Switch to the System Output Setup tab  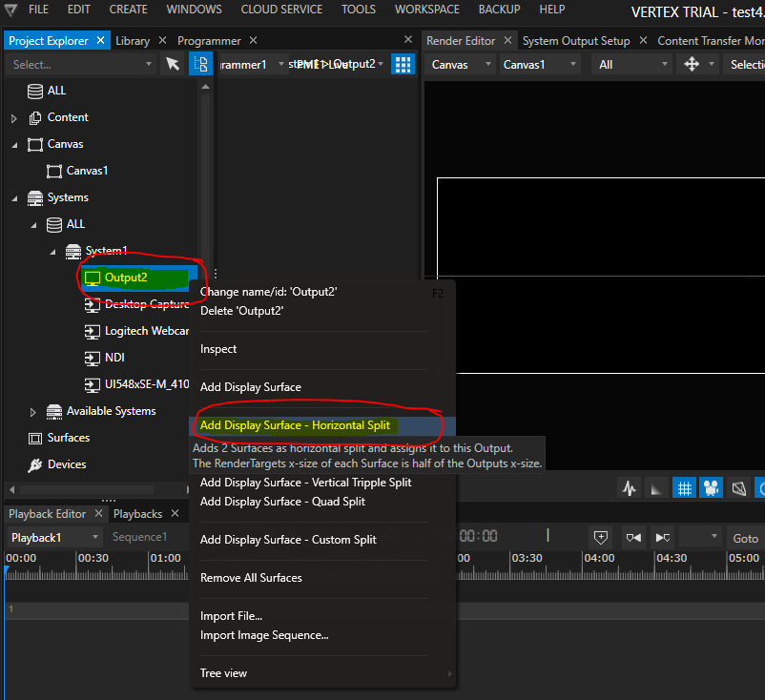click(576, 41)
